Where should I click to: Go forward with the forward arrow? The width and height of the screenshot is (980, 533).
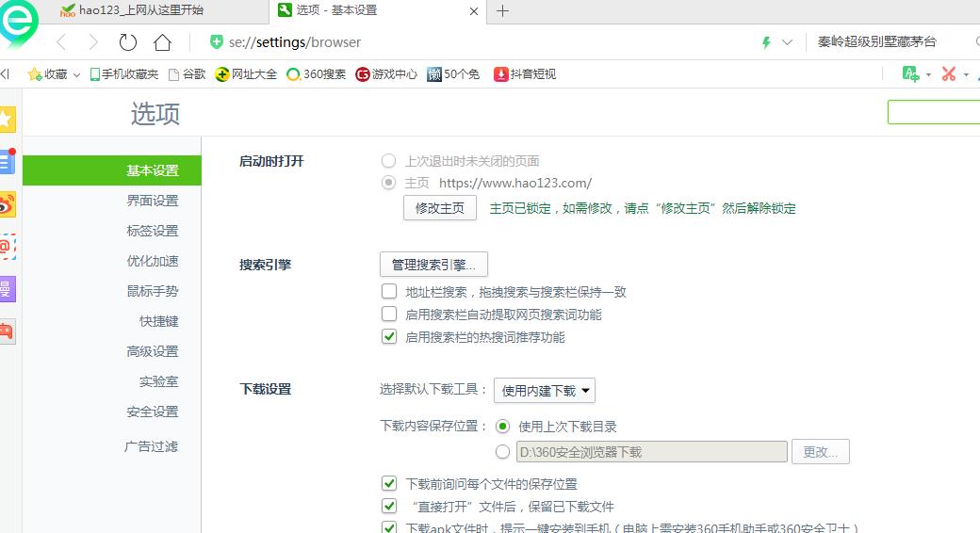93,42
